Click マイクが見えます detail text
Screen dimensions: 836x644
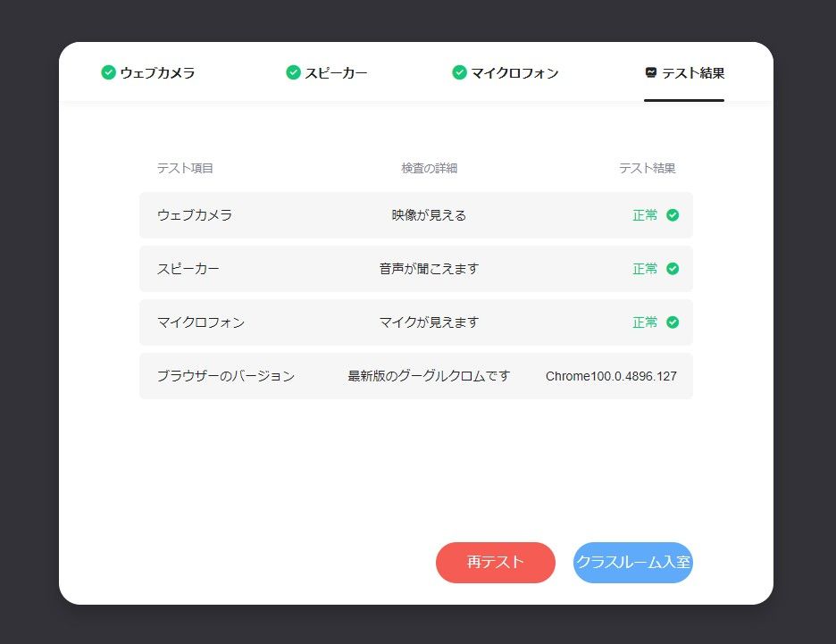pos(429,322)
